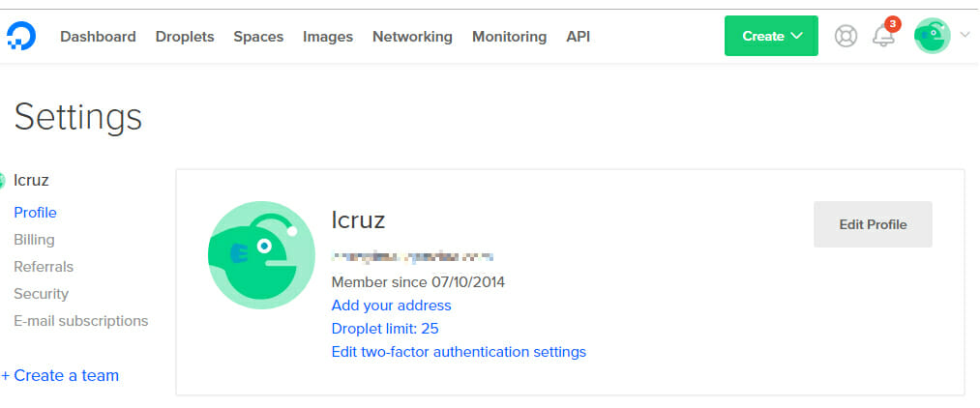Viewport: 980px width, 408px height.
Task: Click the lcruz account name in sidebar
Action: pyautogui.click(x=31, y=181)
